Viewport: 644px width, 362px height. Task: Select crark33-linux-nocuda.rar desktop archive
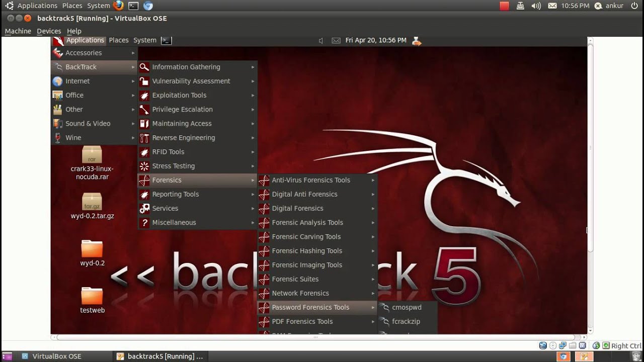point(92,163)
